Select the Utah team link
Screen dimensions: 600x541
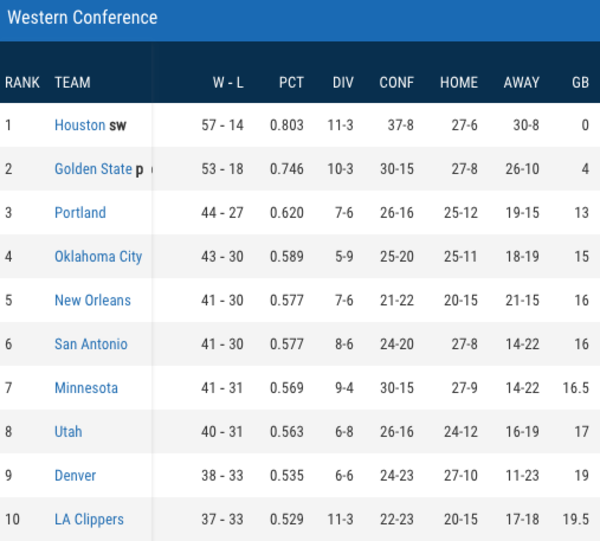coord(68,432)
